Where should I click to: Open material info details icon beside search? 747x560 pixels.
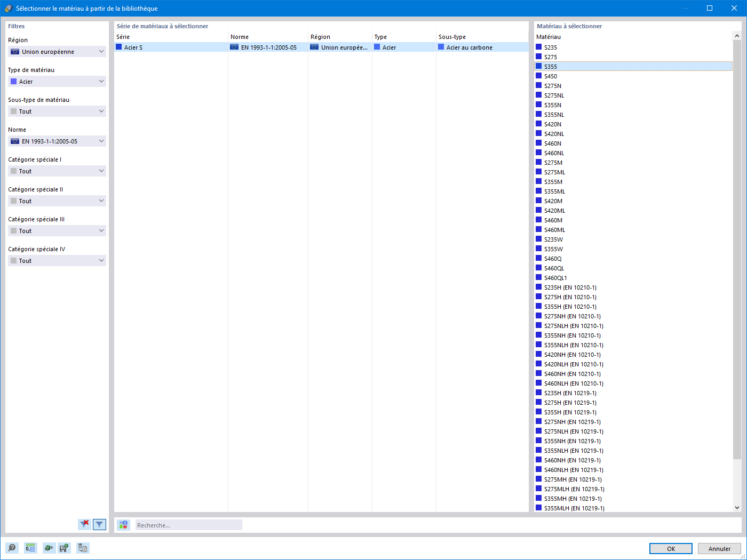(124, 525)
